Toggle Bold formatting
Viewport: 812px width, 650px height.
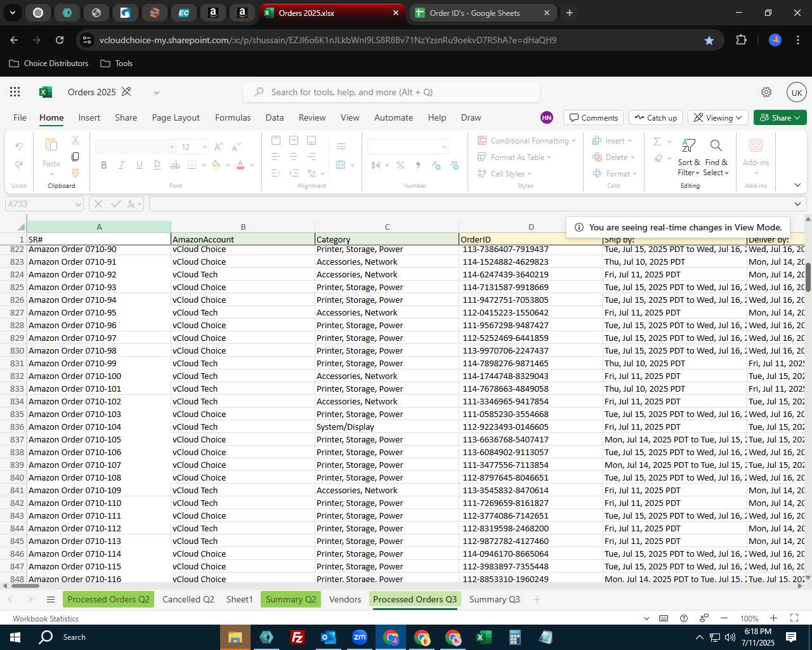pyautogui.click(x=104, y=165)
